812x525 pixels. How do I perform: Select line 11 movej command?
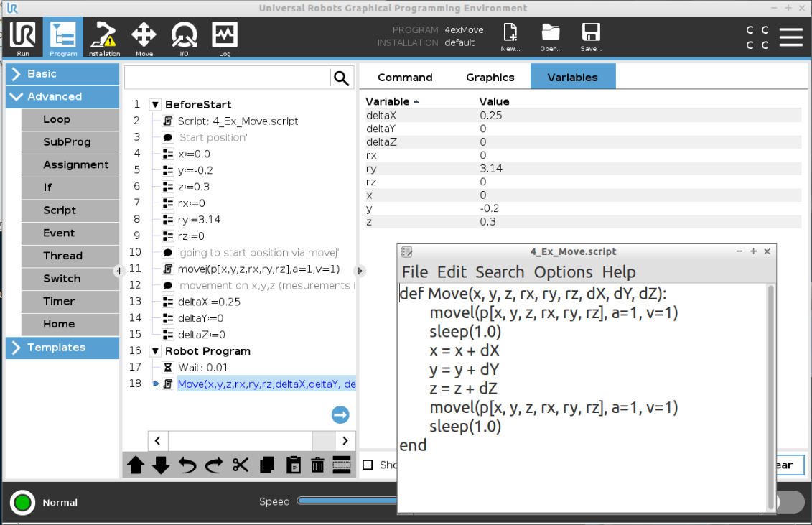click(x=258, y=269)
